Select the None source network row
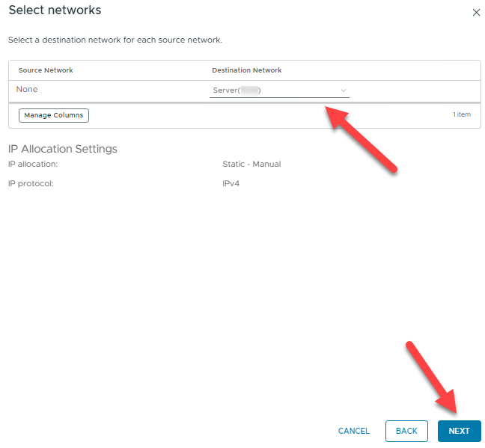The width and height of the screenshot is (485, 448). coord(27,90)
